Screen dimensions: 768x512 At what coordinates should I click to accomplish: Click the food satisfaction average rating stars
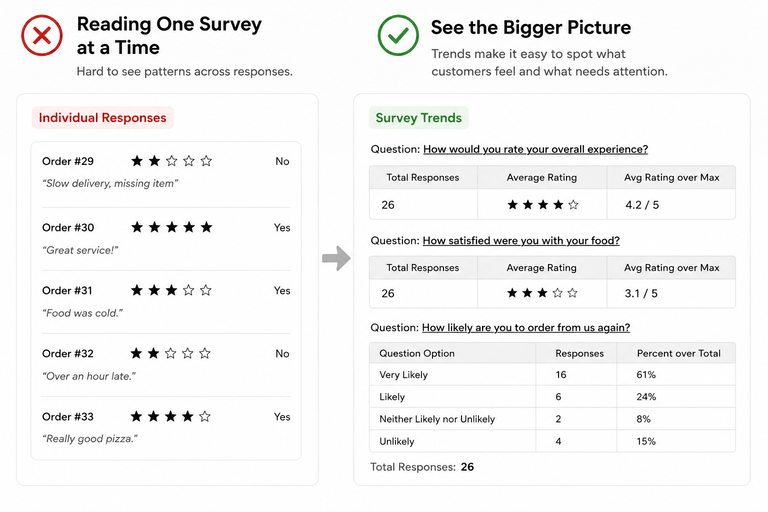(x=542, y=293)
